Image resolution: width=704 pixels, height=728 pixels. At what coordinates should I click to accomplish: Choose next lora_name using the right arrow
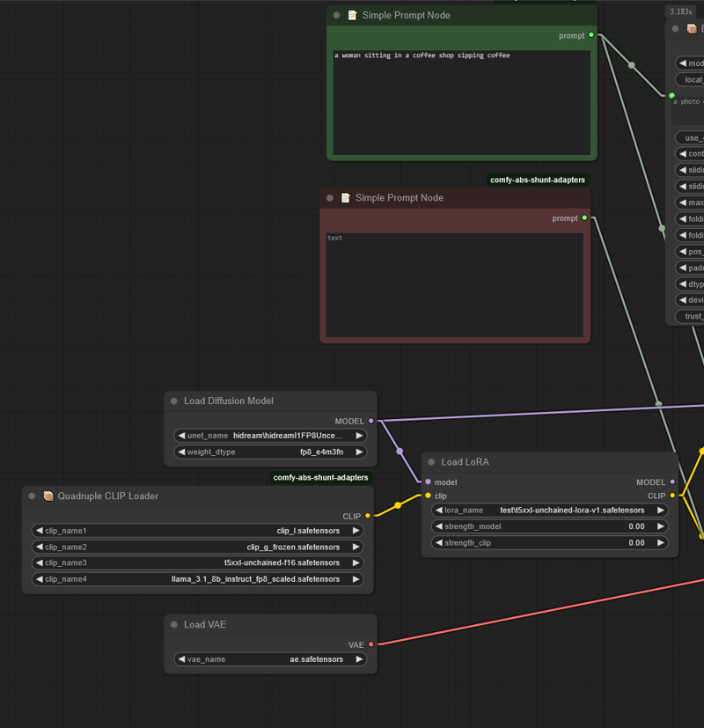(660, 511)
